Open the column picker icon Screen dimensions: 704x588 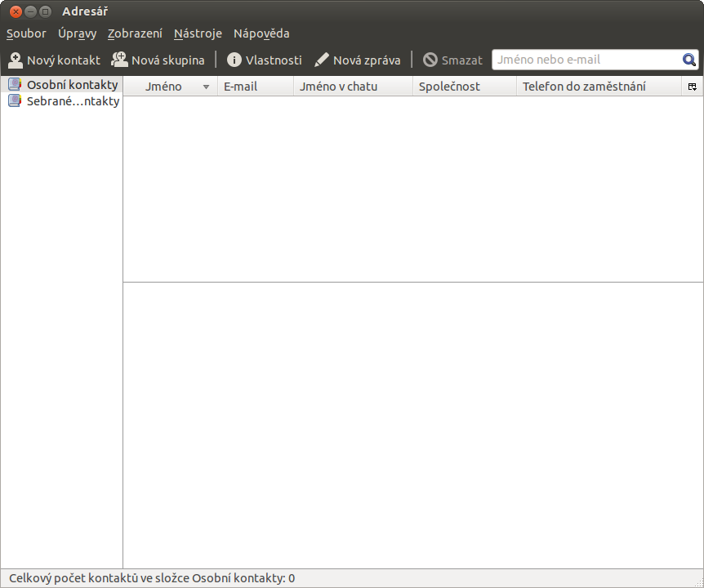tap(693, 87)
